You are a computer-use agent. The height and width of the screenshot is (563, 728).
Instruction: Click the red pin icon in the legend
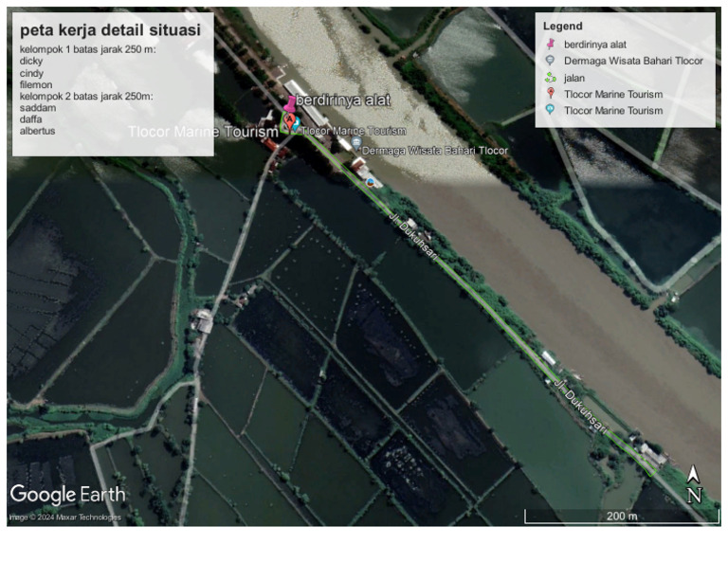tap(551, 94)
